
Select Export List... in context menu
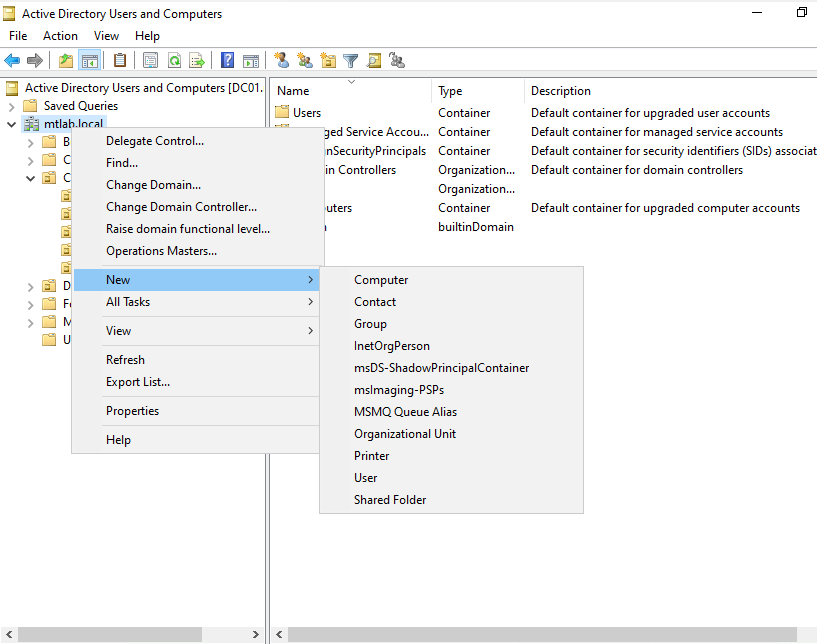pyautogui.click(x=196, y=382)
